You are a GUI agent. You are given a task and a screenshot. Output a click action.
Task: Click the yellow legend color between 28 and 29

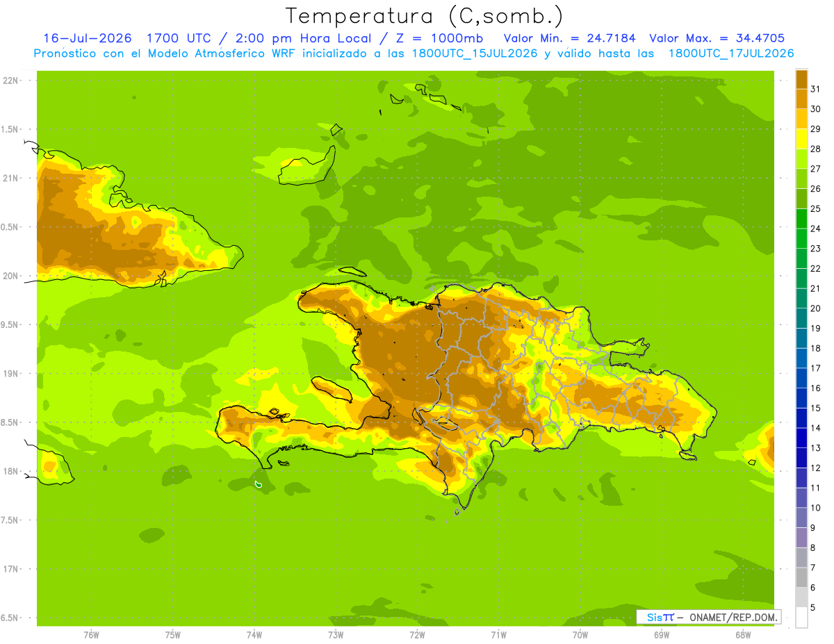coord(801,139)
